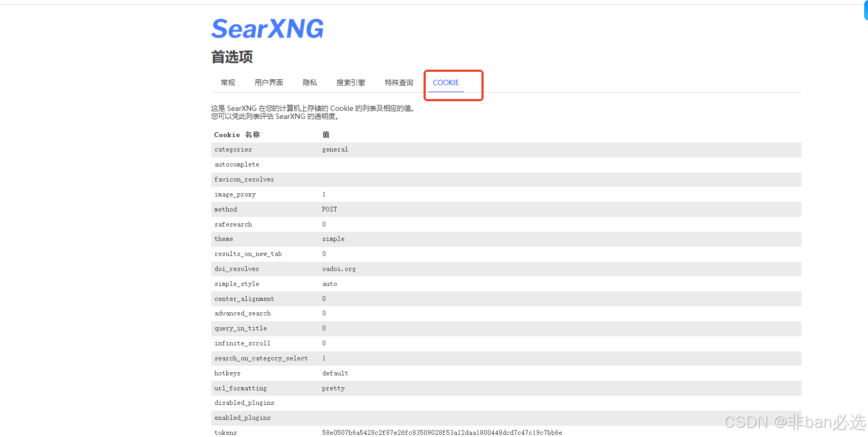Click the 'center_alignment' cookie name
The image size is (868, 437).
coord(244,299)
